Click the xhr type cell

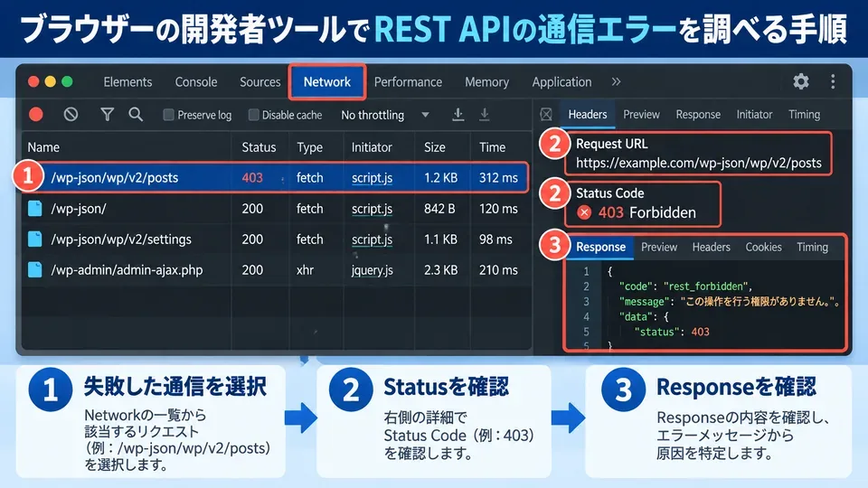[305, 270]
